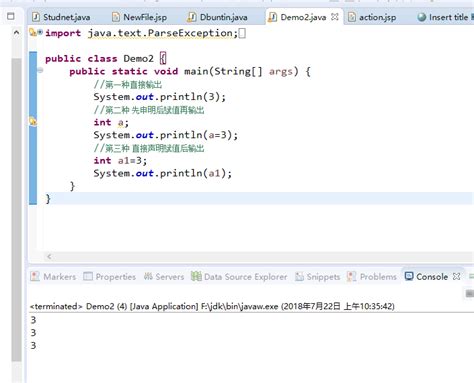Open the Properties view
The width and height of the screenshot is (474, 383).
[110, 277]
